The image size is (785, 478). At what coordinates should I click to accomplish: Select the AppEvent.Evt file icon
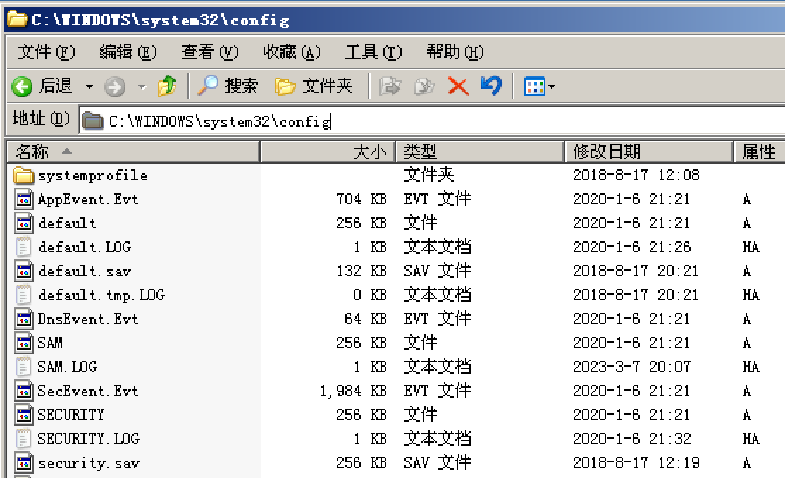(24, 199)
